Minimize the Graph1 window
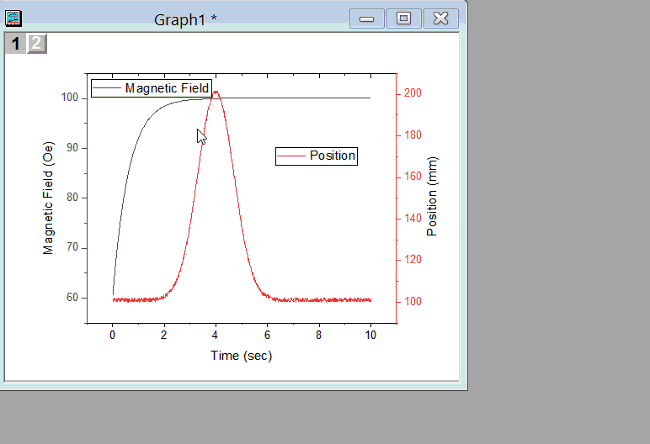 point(367,18)
